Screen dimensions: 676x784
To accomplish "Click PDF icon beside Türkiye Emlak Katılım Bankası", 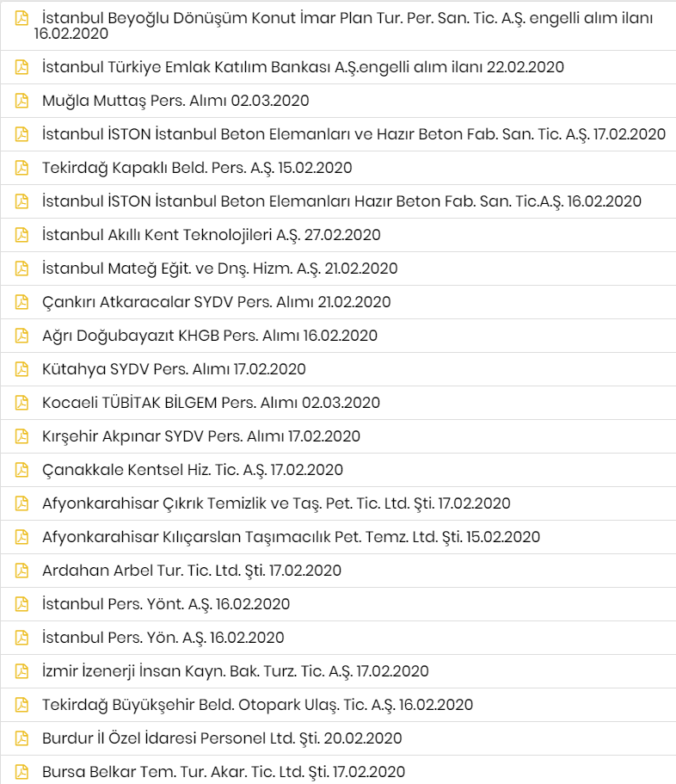I will tap(22, 67).
